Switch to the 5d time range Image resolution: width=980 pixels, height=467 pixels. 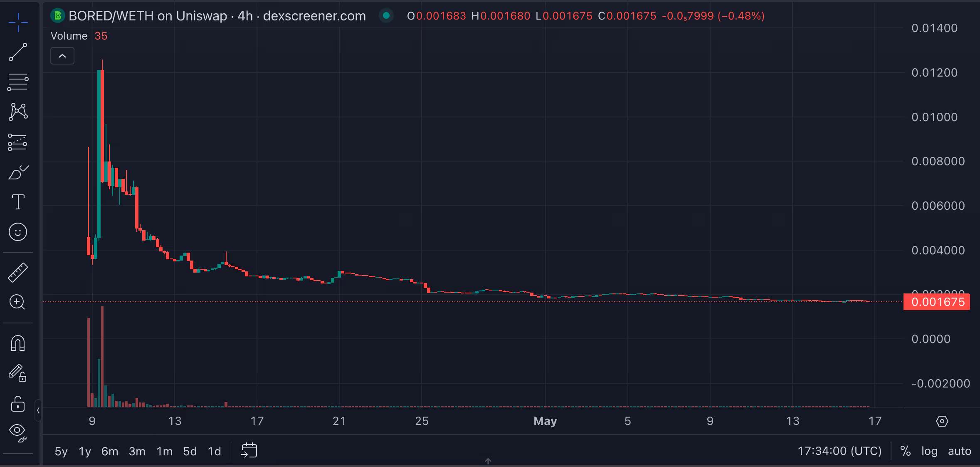coord(190,451)
